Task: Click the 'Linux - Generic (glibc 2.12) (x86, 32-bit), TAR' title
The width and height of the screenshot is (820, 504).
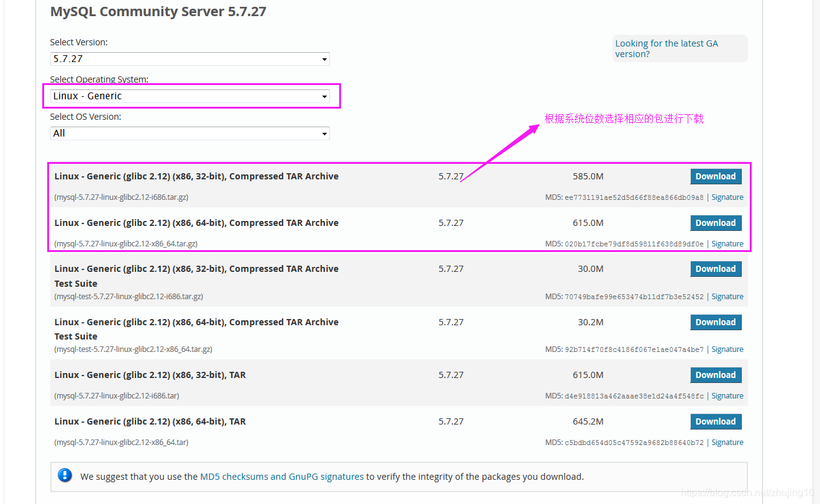Action: pos(150,375)
